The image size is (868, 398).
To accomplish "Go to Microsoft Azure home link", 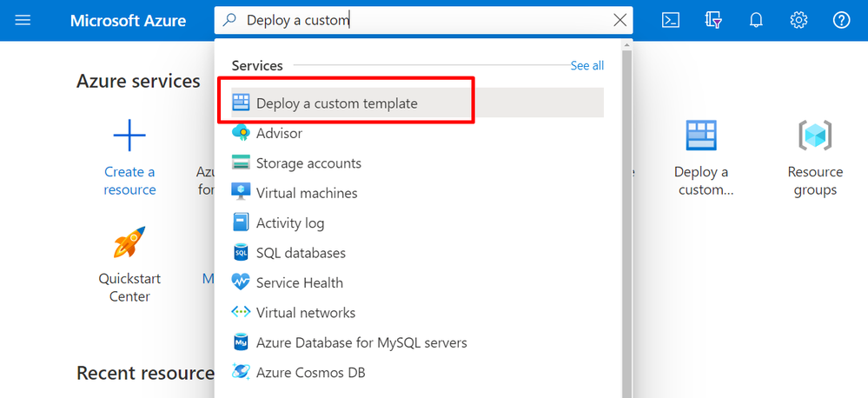I will [x=128, y=20].
